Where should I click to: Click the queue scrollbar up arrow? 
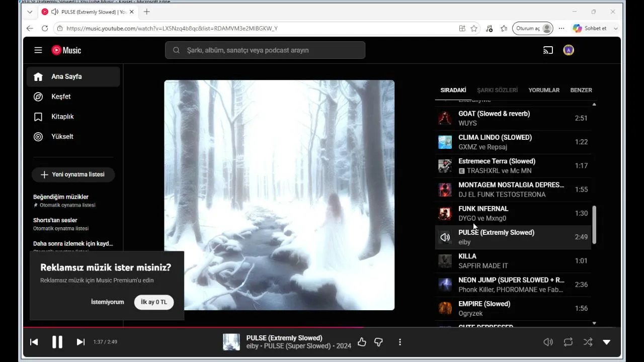click(x=594, y=104)
